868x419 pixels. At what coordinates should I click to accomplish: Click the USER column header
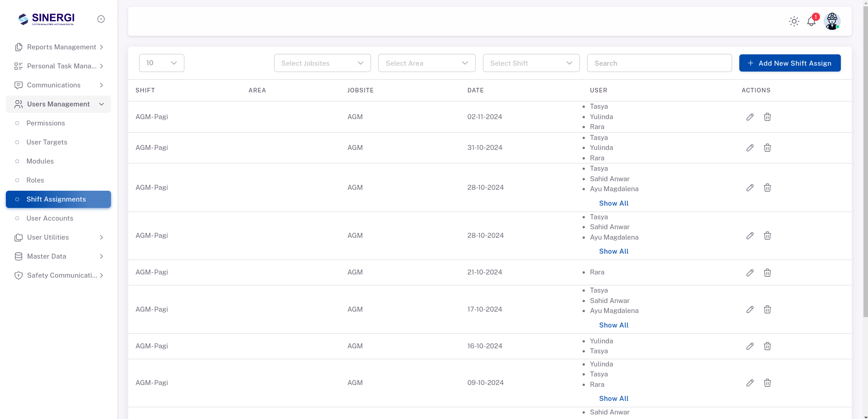(598, 90)
